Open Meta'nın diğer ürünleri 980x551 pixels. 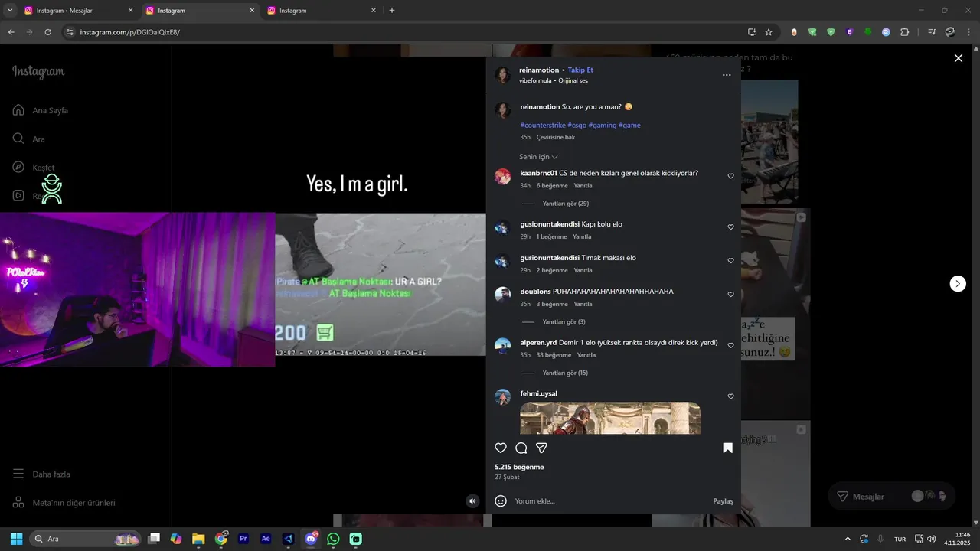coord(64,503)
